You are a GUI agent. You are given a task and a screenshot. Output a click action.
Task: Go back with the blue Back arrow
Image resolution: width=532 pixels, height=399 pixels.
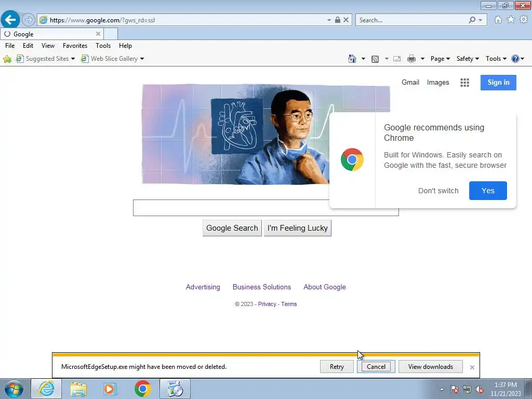(10, 20)
